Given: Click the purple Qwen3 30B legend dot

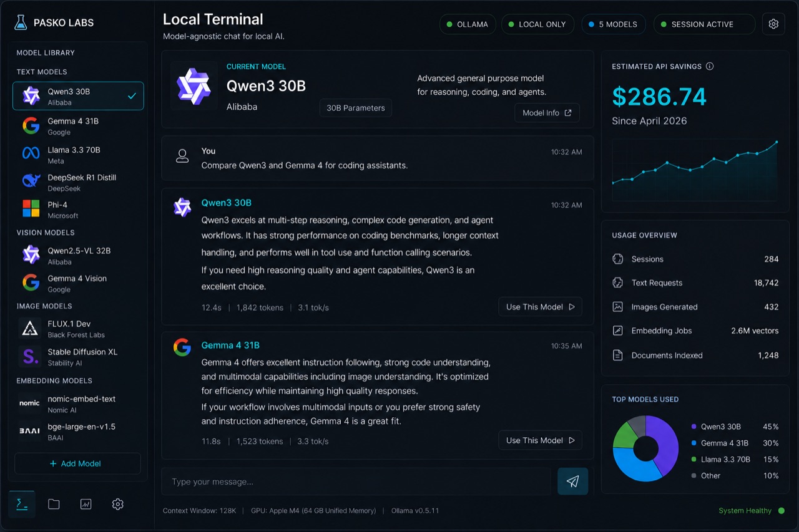Looking at the screenshot, I should tap(694, 427).
